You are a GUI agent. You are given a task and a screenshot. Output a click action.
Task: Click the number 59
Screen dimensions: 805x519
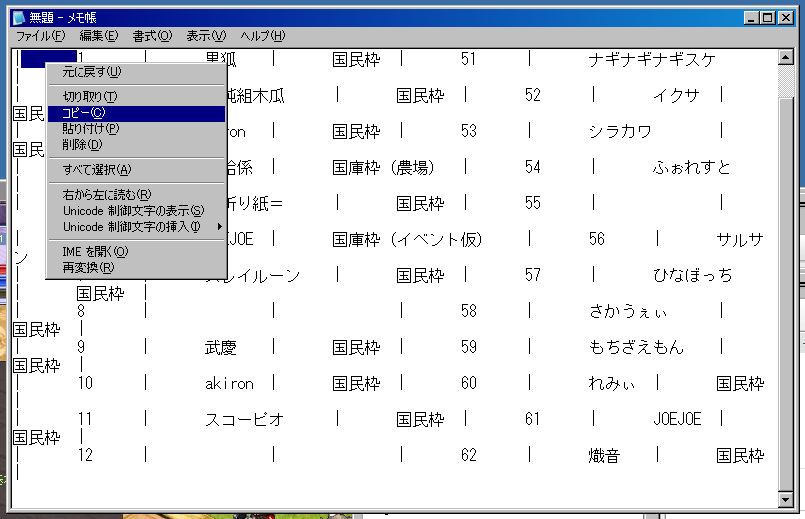coord(468,347)
